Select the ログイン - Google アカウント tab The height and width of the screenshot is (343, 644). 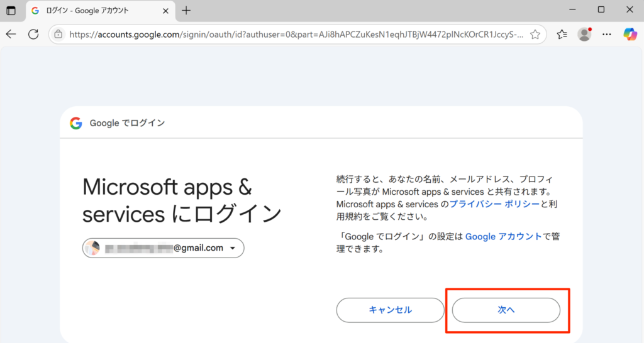click(x=100, y=11)
